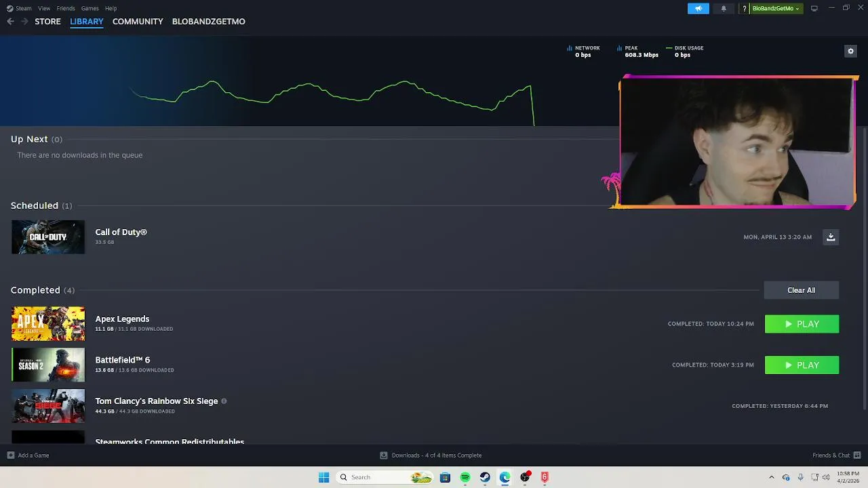Open the BloBandzGetMo account dropdown
Image resolution: width=868 pixels, height=488 pixels.
[x=776, y=8]
